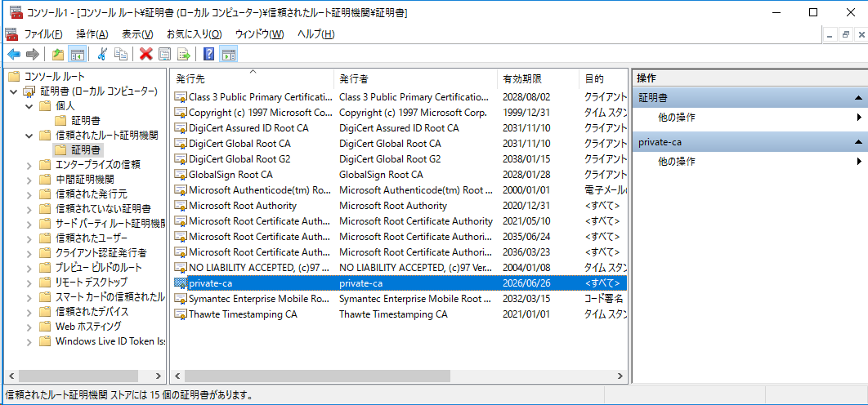Select Microsoft Authenticode(tm) Root certificate
The height and width of the screenshot is (405, 868).
click(x=400, y=189)
